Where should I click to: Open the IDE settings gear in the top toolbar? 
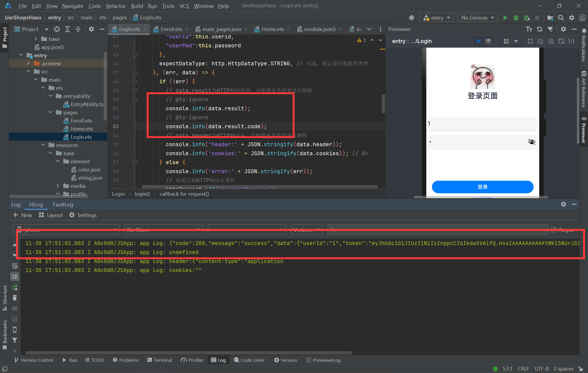[x=572, y=18]
